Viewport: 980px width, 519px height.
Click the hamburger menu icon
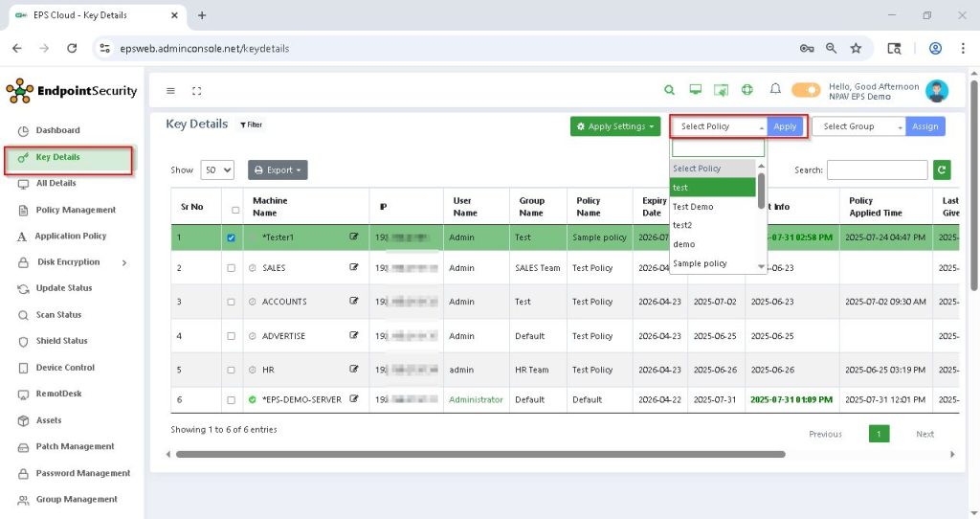(x=171, y=91)
